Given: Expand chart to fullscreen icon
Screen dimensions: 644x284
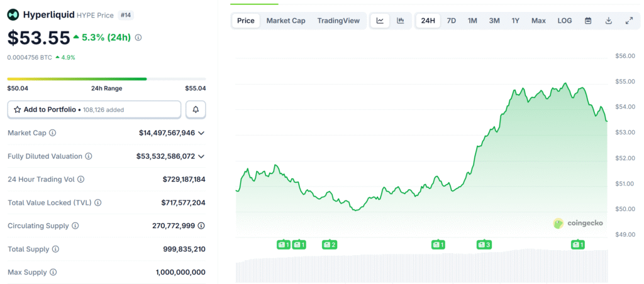Looking at the screenshot, I should pyautogui.click(x=629, y=21).
